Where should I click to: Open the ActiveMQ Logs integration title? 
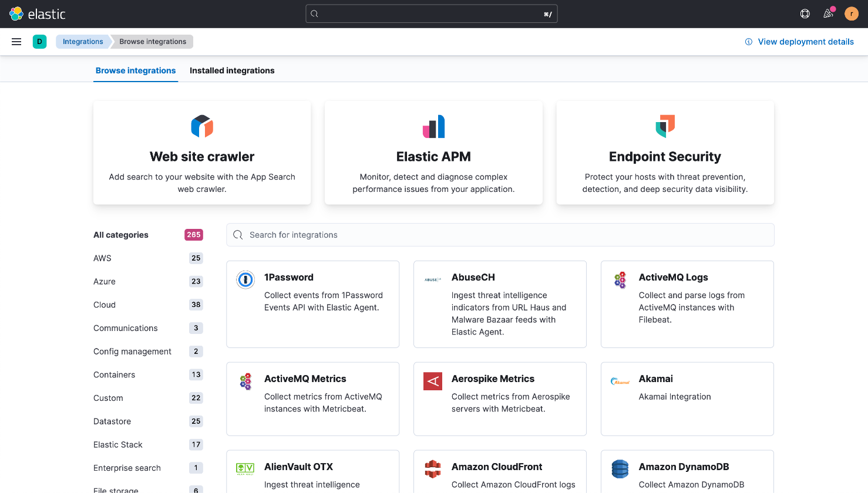pos(674,278)
